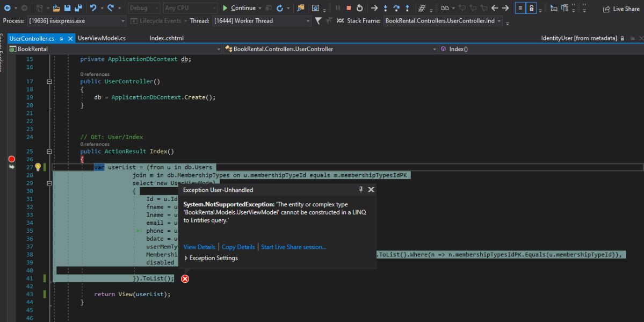This screenshot has width=644, height=322.
Task: Click the red exception error icon
Action: click(185, 279)
